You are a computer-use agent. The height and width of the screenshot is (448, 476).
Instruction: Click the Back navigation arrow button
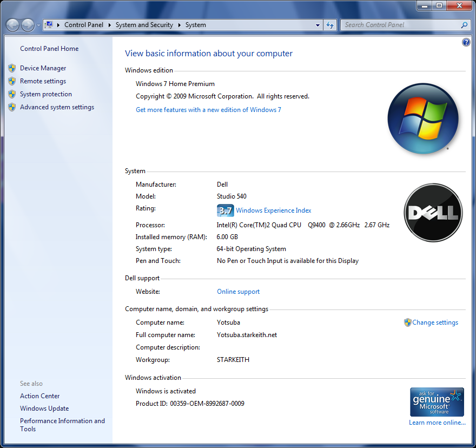pos(13,25)
